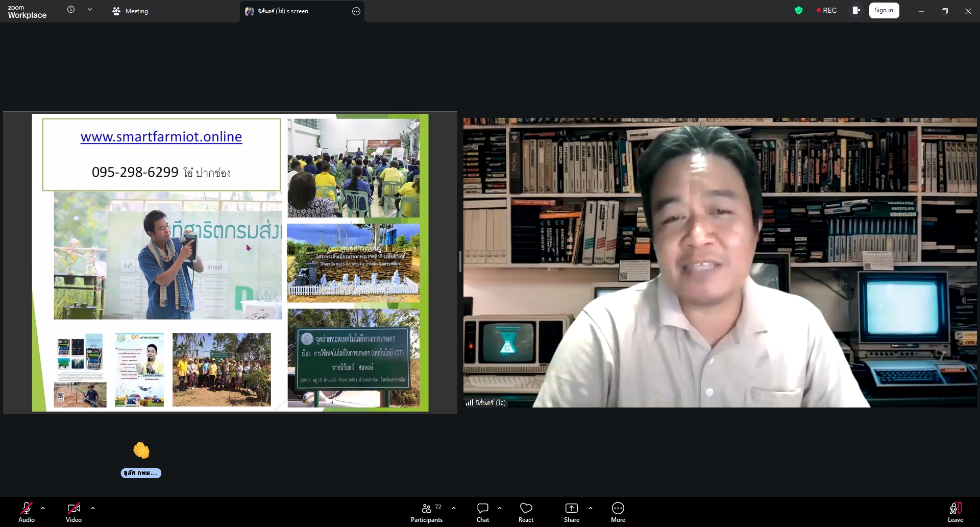Expand chat options arrow

pyautogui.click(x=500, y=508)
